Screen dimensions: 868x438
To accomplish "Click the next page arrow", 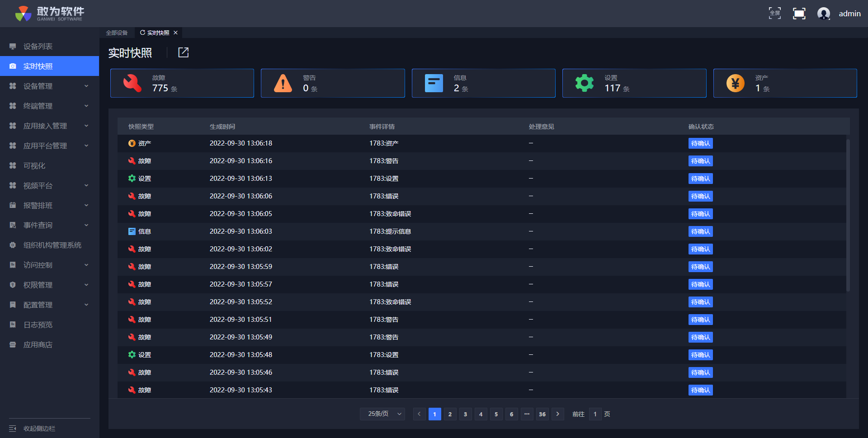I will (x=557, y=414).
